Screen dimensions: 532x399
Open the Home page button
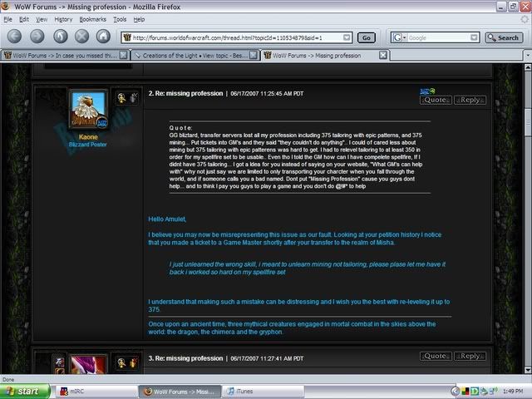coord(103,36)
